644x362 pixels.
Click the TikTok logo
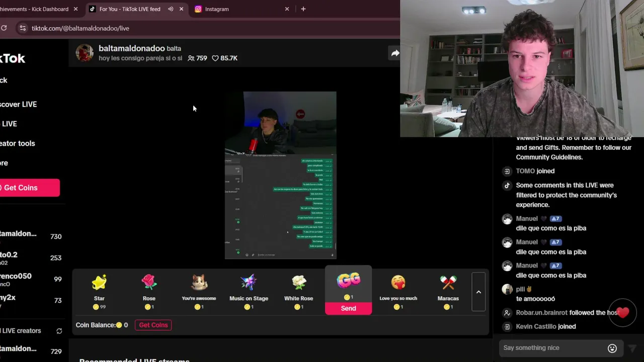tap(13, 58)
